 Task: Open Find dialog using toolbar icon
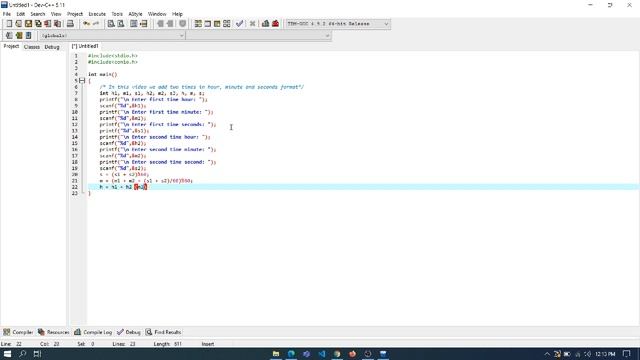tap(111, 24)
